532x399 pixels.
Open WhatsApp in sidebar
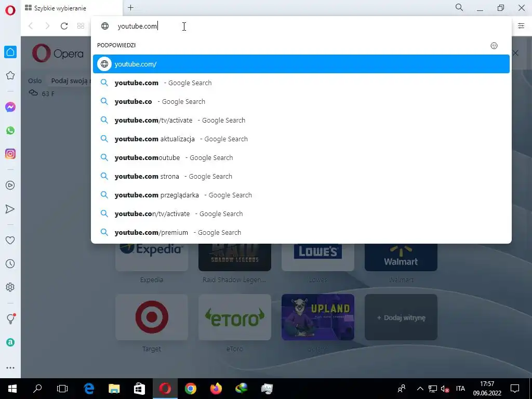(x=10, y=130)
